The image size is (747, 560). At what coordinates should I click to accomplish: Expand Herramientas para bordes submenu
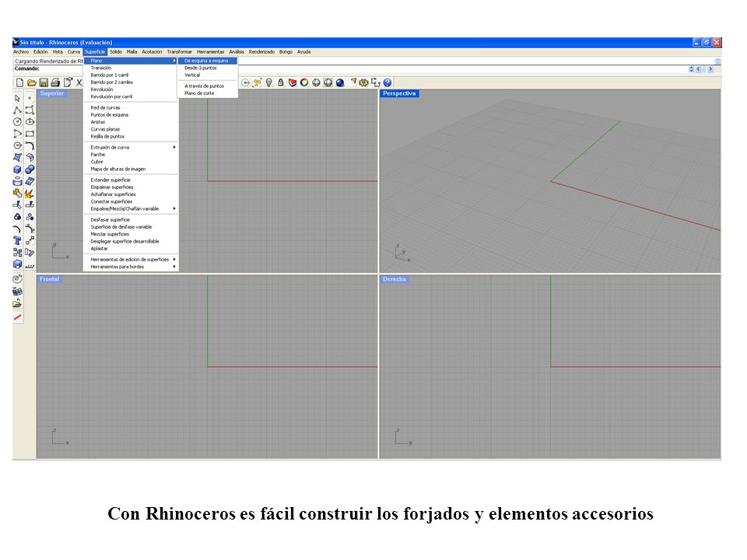174,267
